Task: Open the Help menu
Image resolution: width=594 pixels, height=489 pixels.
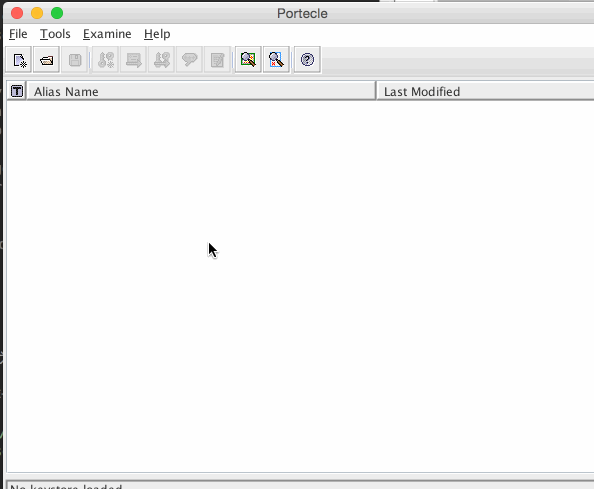Action: tap(157, 34)
